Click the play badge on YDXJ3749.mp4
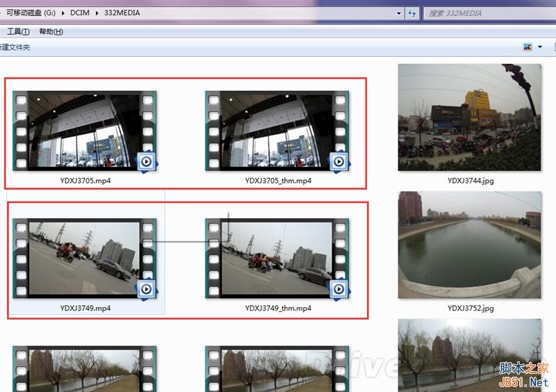Viewport: 556px width, 392px height. click(147, 289)
